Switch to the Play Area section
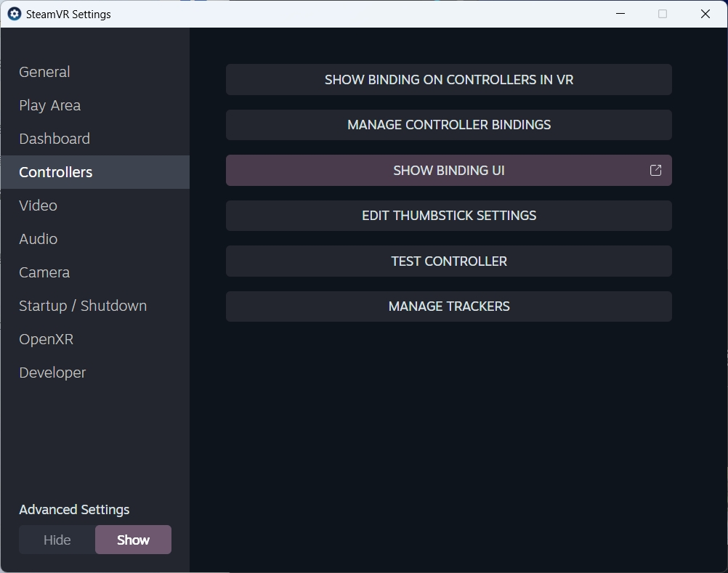This screenshot has width=728, height=573. (49, 105)
